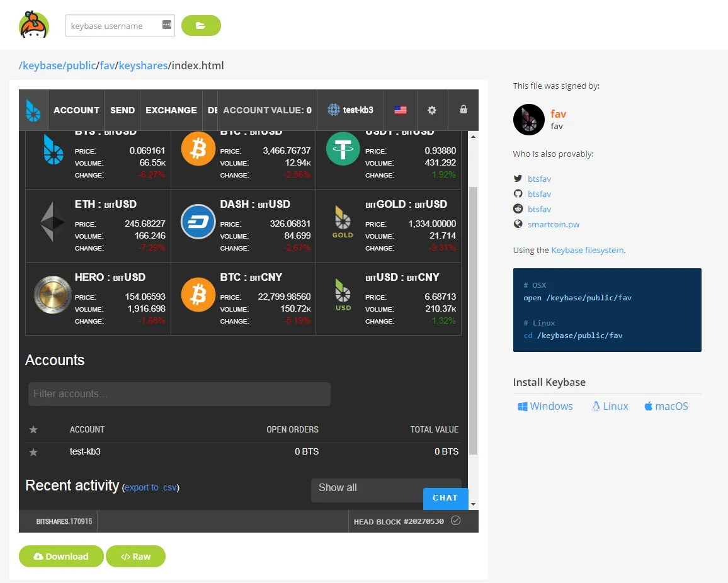The width and height of the screenshot is (728, 583).
Task: Click the lock wallet icon
Action: (464, 110)
